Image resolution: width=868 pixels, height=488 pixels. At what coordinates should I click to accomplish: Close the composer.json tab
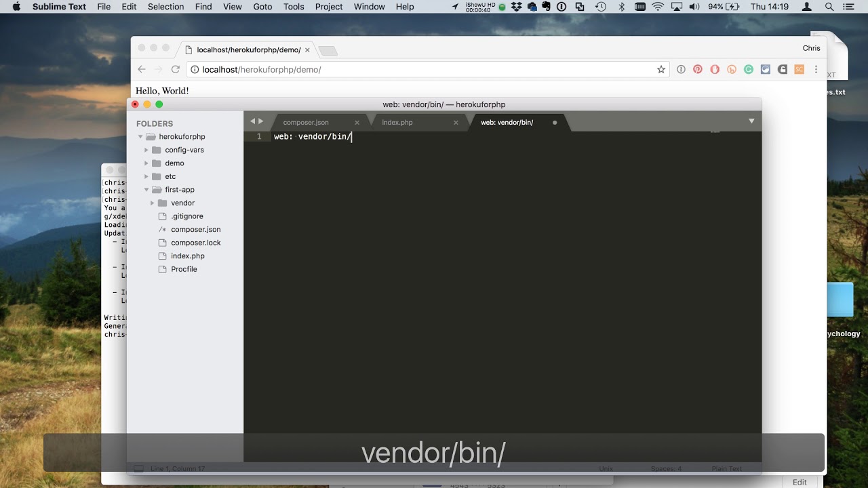pos(357,123)
